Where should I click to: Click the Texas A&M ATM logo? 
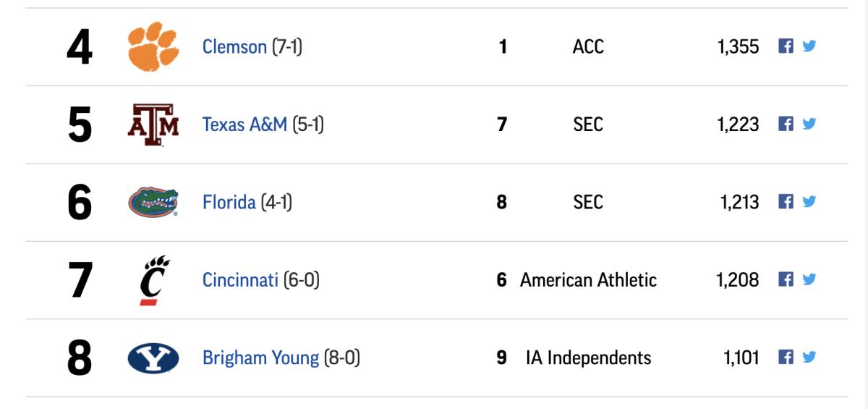[153, 125]
